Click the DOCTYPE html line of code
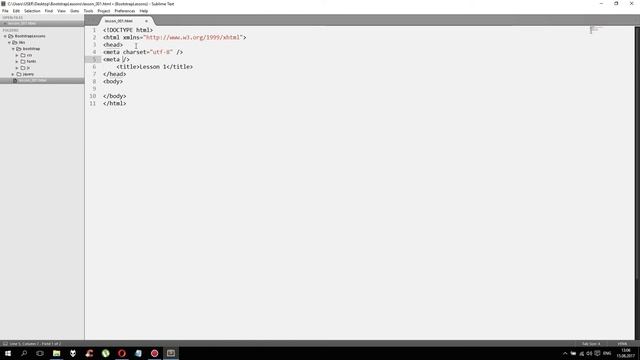The height and width of the screenshot is (360, 640). click(128, 30)
